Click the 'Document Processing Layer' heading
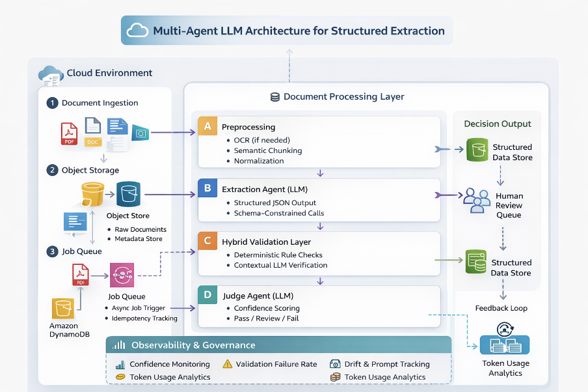The height and width of the screenshot is (392, 588). coord(344,97)
